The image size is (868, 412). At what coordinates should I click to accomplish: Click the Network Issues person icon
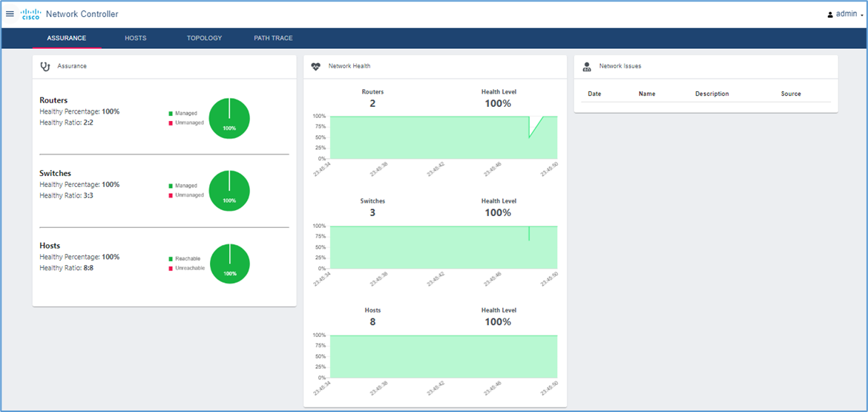tap(587, 66)
